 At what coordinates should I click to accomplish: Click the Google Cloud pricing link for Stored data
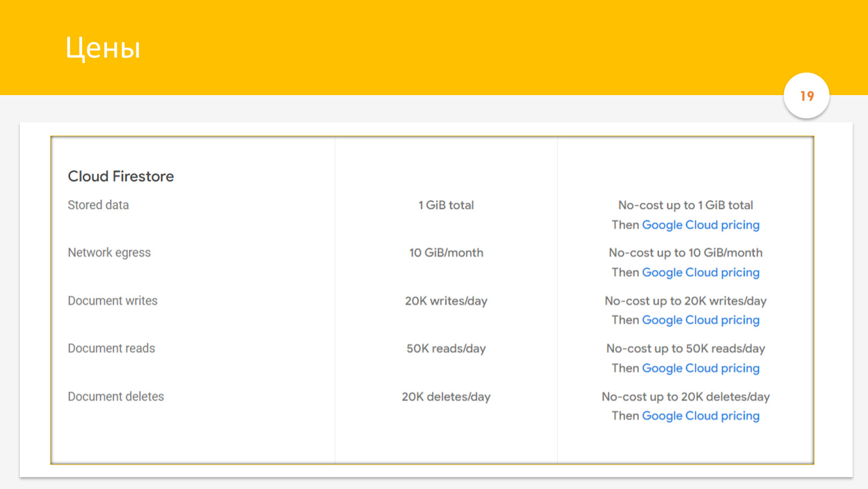click(x=700, y=225)
